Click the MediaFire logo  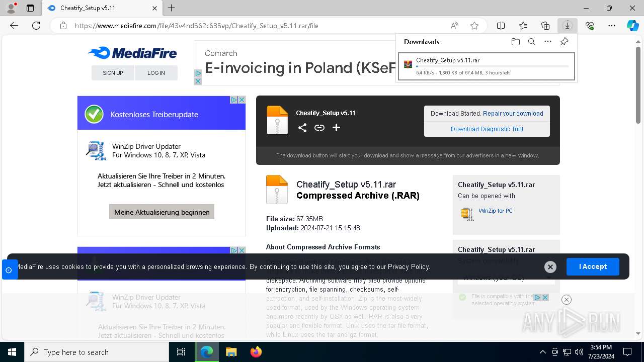click(x=132, y=53)
